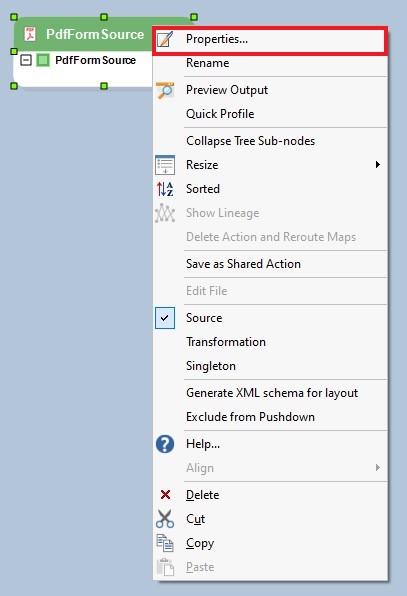Expand the Resize submenu arrow

click(377, 165)
